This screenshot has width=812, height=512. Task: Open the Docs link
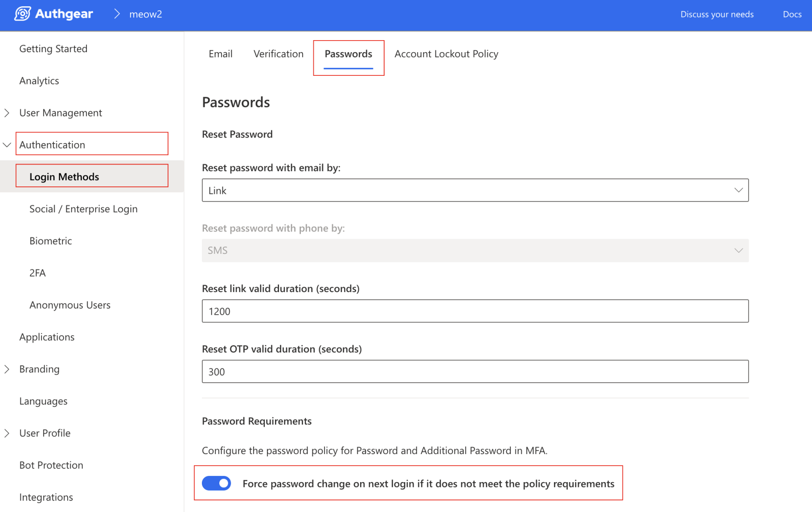(792, 14)
